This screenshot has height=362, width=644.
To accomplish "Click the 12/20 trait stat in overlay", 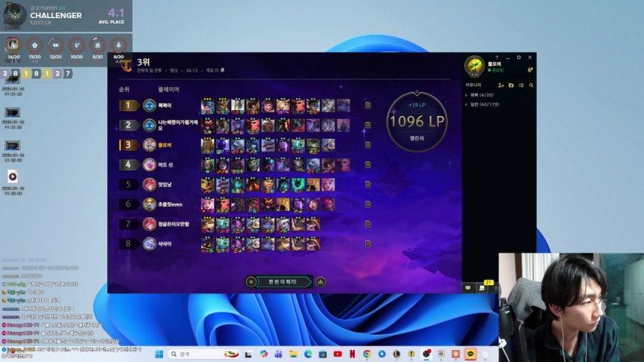I will pyautogui.click(x=55, y=48).
